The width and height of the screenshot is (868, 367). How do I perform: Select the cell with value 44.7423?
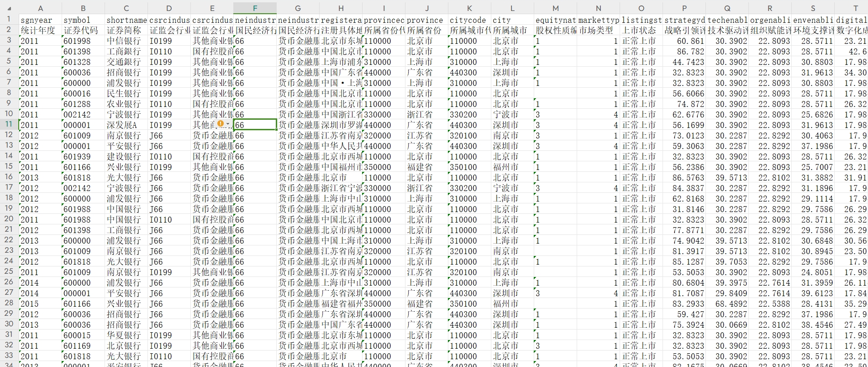pyautogui.click(x=684, y=62)
